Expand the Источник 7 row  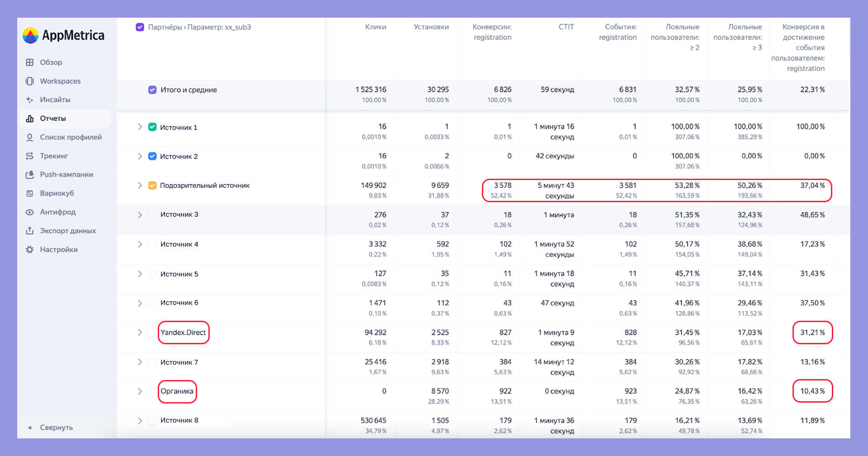[140, 362]
